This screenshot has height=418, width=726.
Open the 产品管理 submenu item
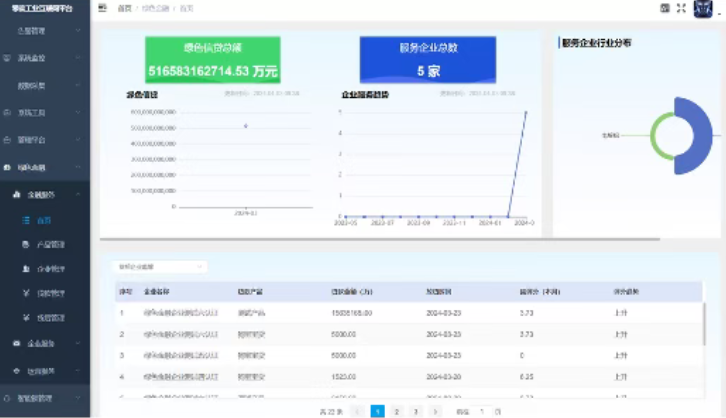(45, 244)
